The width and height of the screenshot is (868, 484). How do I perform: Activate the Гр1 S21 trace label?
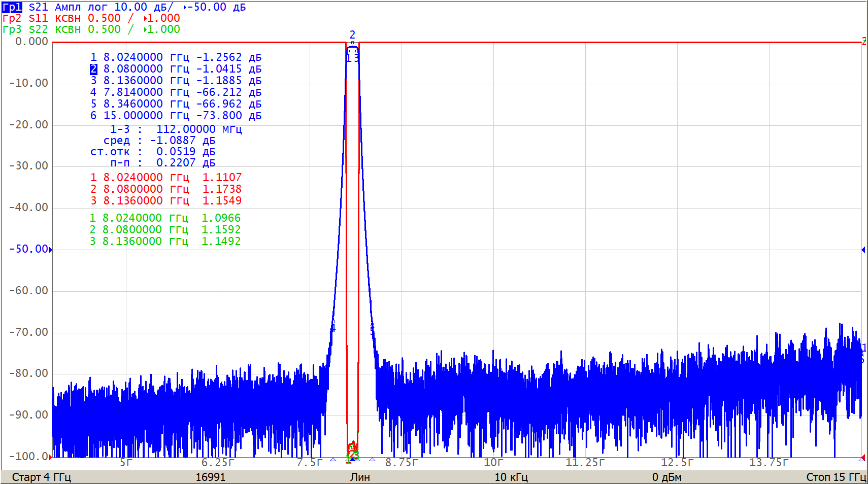pyautogui.click(x=12, y=7)
